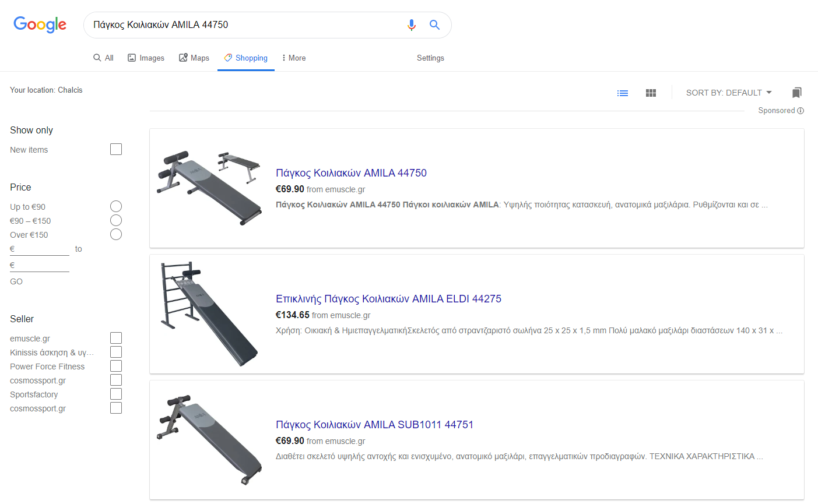Check the Kinissis άσκηση seller checkbox

(116, 352)
